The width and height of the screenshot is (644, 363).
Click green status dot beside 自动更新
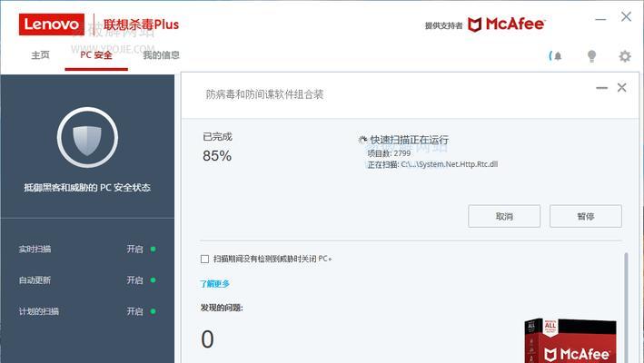click(x=153, y=280)
